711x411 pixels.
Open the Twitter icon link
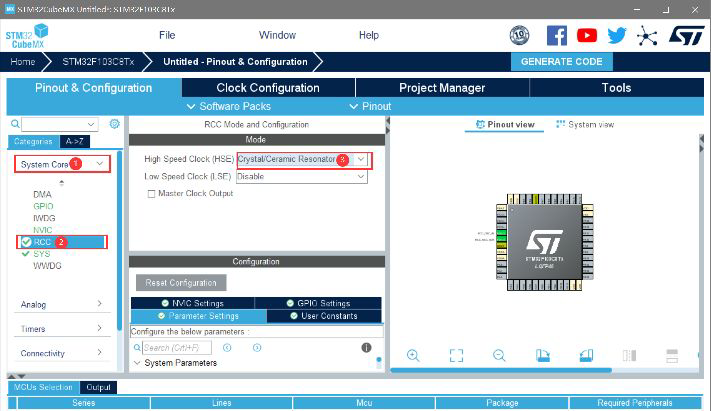[x=617, y=35]
